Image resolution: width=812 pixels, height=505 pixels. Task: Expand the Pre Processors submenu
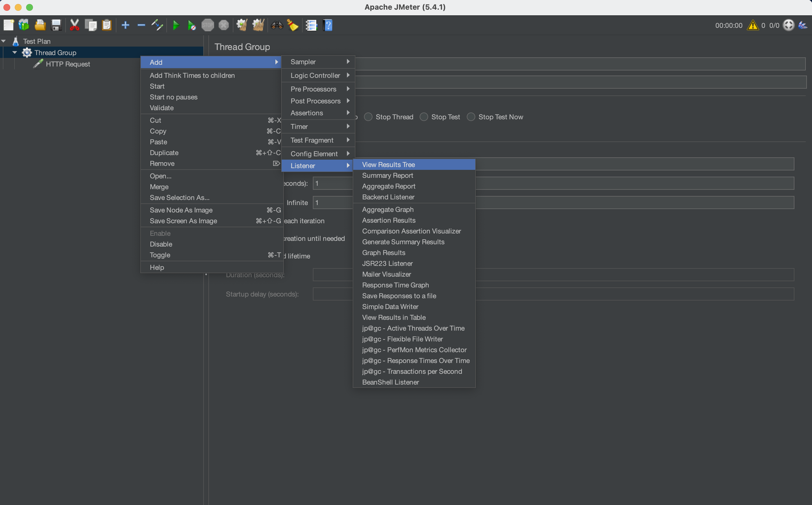318,89
